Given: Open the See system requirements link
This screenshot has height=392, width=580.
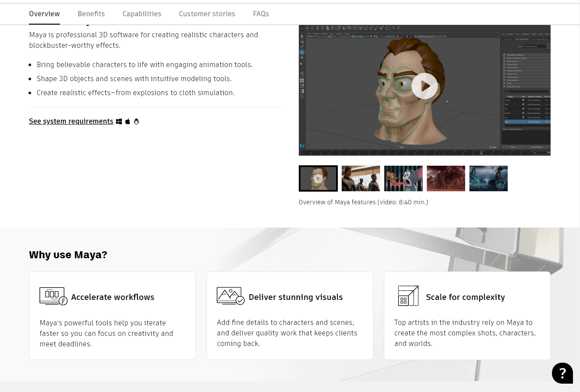Looking at the screenshot, I should (71, 121).
